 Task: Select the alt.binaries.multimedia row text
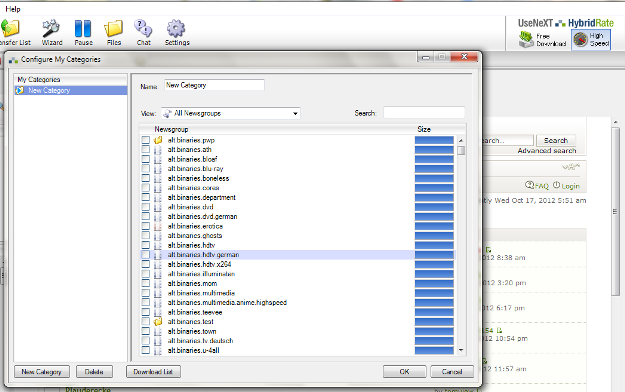(201, 293)
